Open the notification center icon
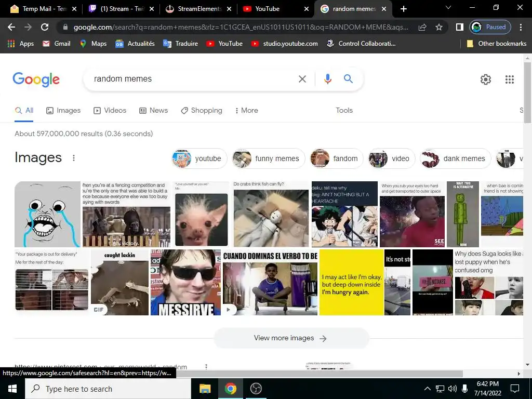 (515, 389)
